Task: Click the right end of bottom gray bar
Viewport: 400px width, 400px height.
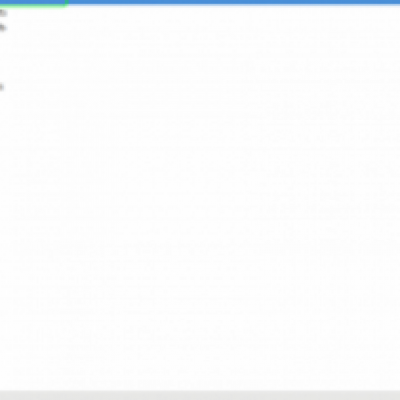Action: point(395,395)
